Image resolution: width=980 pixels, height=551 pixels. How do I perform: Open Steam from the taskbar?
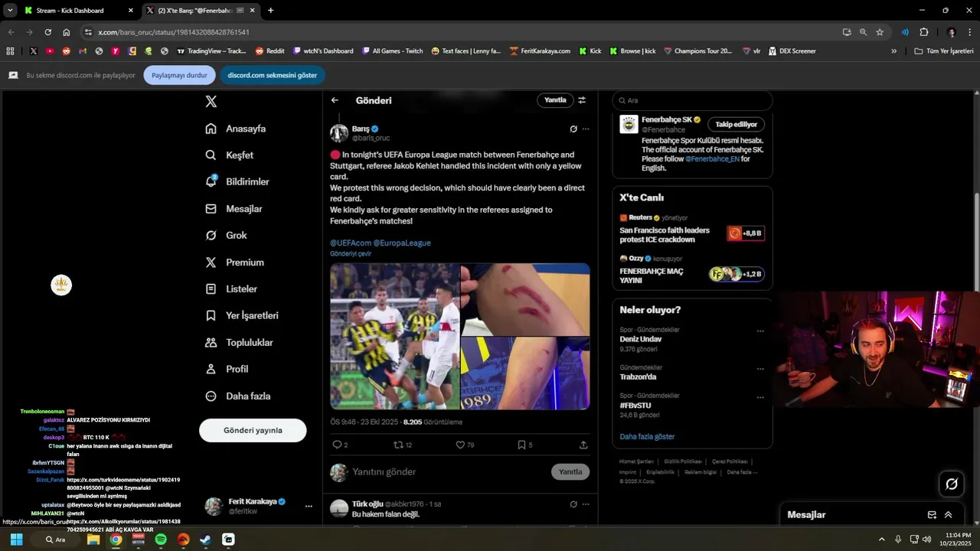206,540
